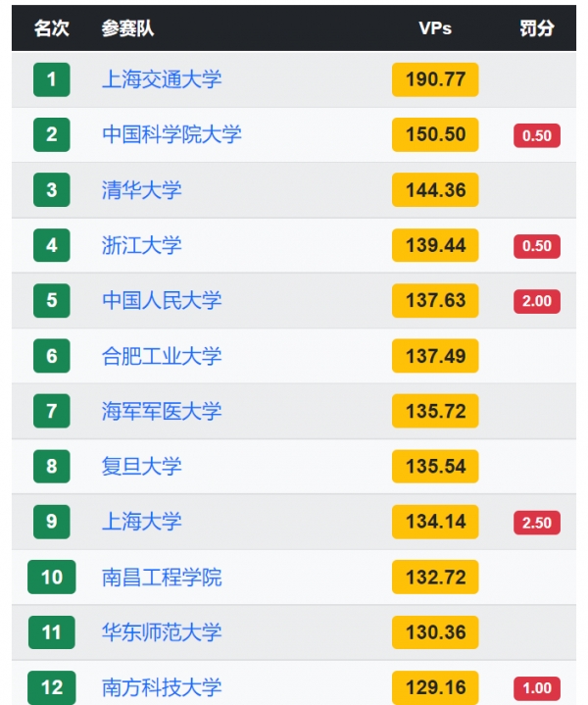Click the 2.00 penalty badge
The height and width of the screenshot is (705, 588).
(x=537, y=301)
